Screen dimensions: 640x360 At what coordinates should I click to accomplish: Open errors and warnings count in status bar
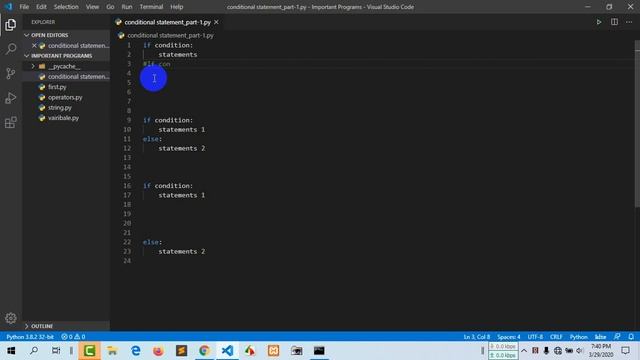point(73,337)
